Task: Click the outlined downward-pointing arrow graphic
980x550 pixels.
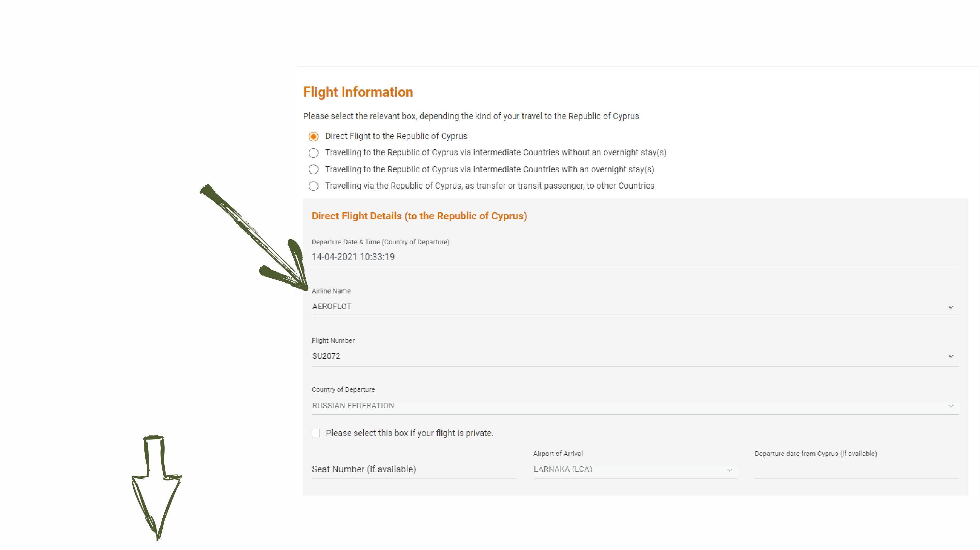Action: coord(157,488)
